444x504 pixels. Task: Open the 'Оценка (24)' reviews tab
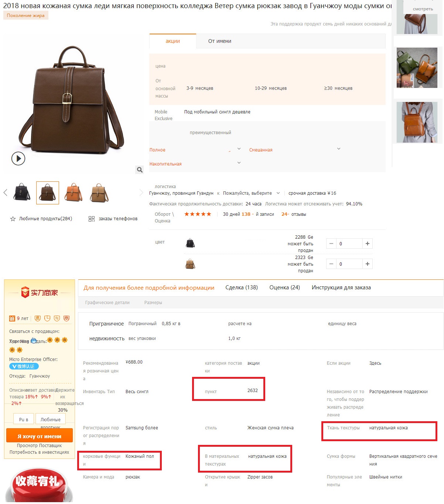pyautogui.click(x=284, y=287)
